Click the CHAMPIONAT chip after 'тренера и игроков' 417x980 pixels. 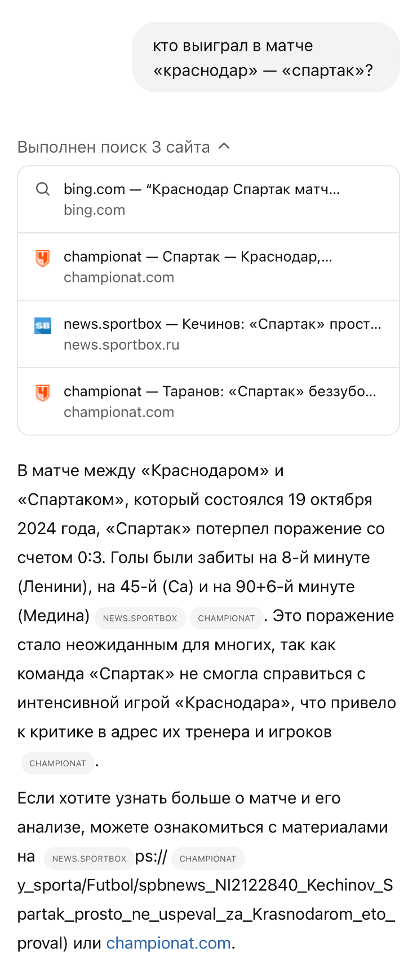(x=57, y=763)
